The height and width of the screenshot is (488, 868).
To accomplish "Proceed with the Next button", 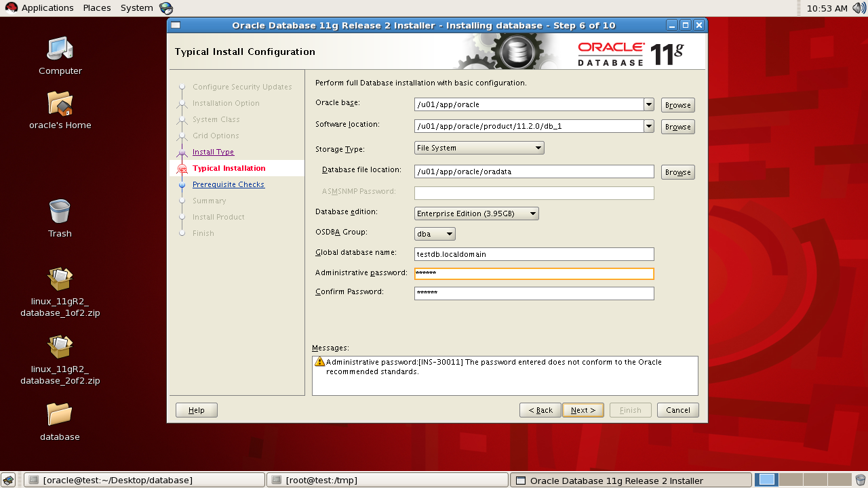I will point(583,410).
